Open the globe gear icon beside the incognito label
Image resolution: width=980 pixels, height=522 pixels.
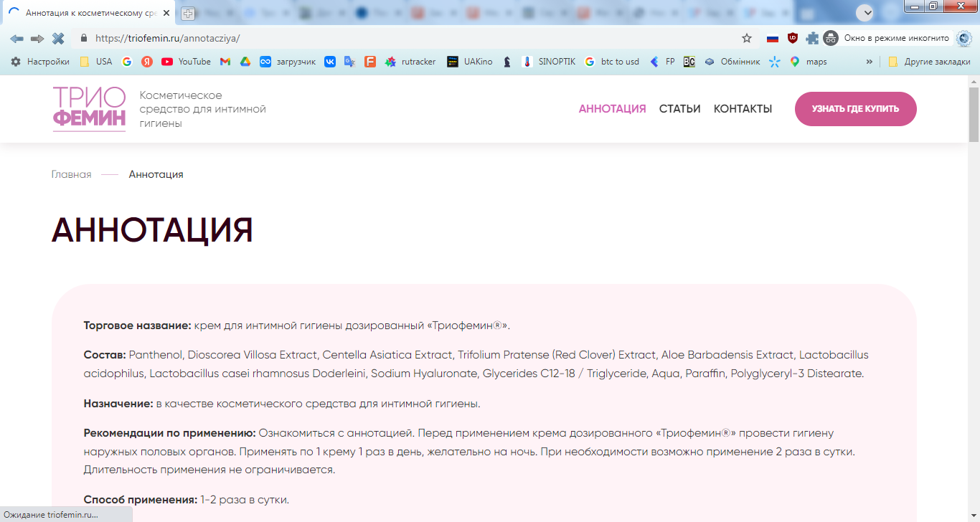(964, 39)
